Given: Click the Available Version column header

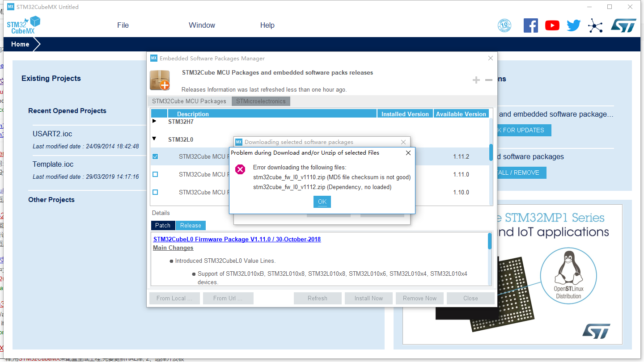Looking at the screenshot, I should click(x=461, y=114).
